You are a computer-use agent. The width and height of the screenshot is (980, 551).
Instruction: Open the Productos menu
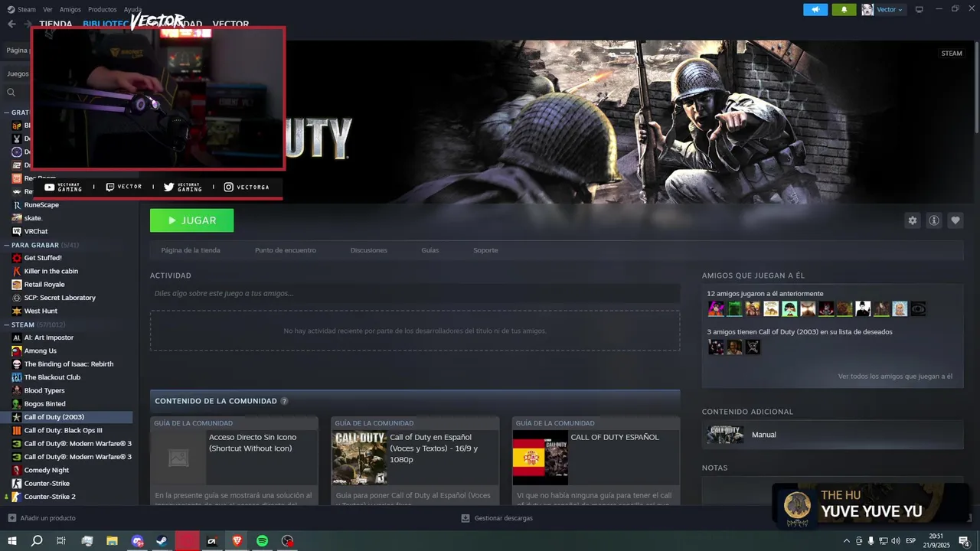pyautogui.click(x=103, y=9)
